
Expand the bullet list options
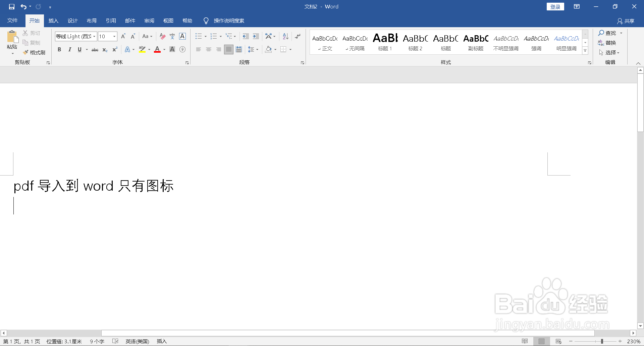click(206, 36)
